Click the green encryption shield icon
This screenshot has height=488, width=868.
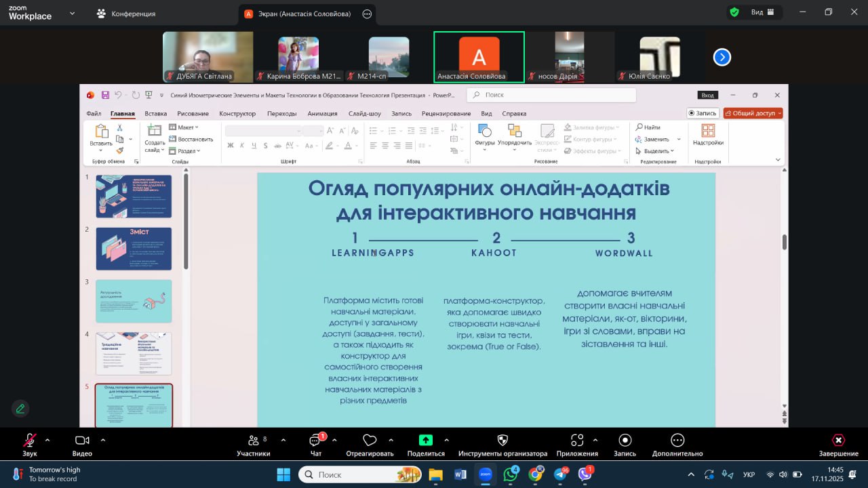pyautogui.click(x=734, y=12)
